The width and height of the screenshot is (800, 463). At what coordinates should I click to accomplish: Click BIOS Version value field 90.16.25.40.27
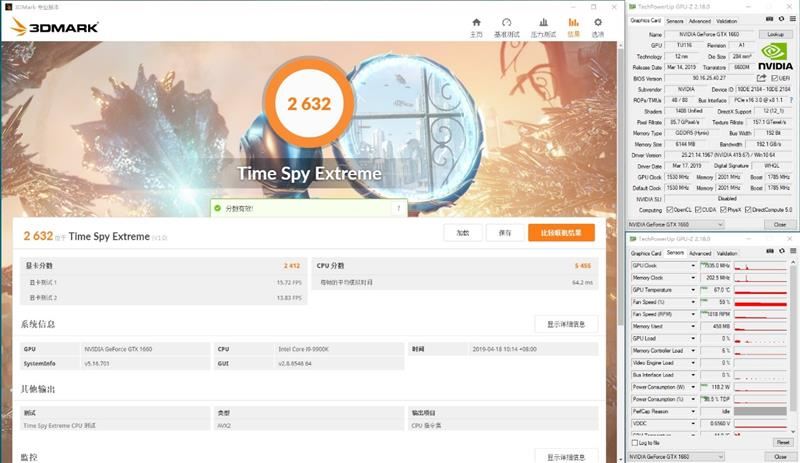[709, 78]
